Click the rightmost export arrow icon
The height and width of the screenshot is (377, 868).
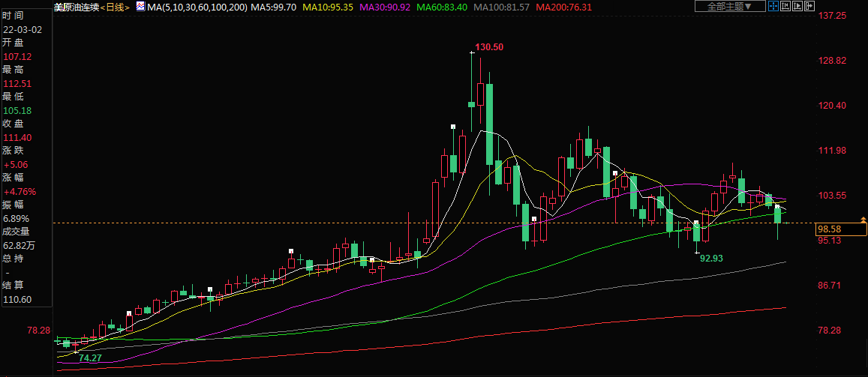(809, 6)
